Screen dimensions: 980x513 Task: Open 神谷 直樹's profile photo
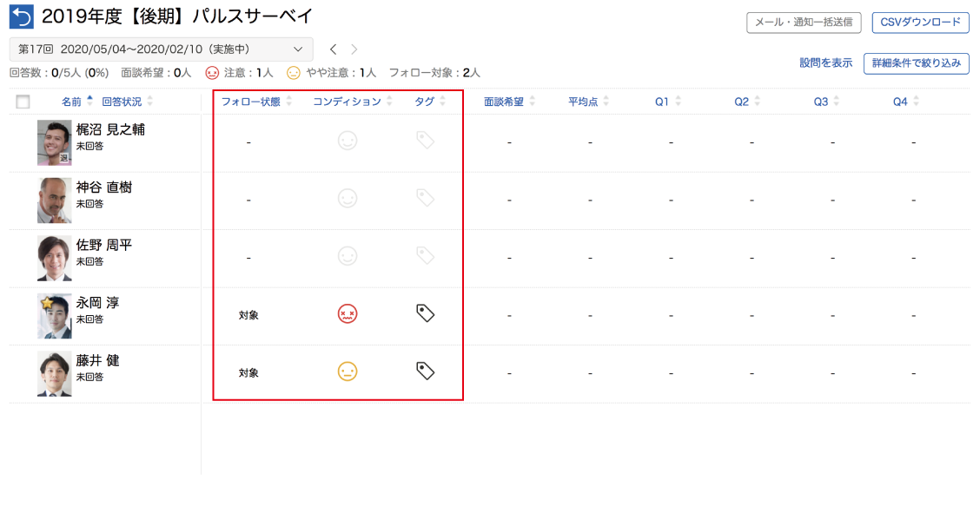tap(55, 201)
